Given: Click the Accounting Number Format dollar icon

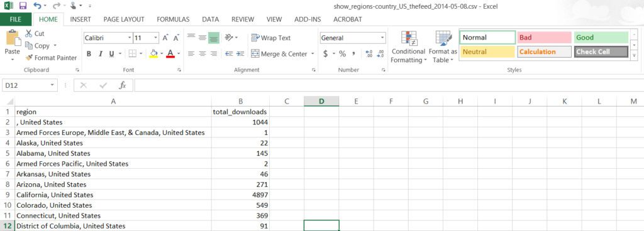Looking at the screenshot, I should [x=326, y=53].
